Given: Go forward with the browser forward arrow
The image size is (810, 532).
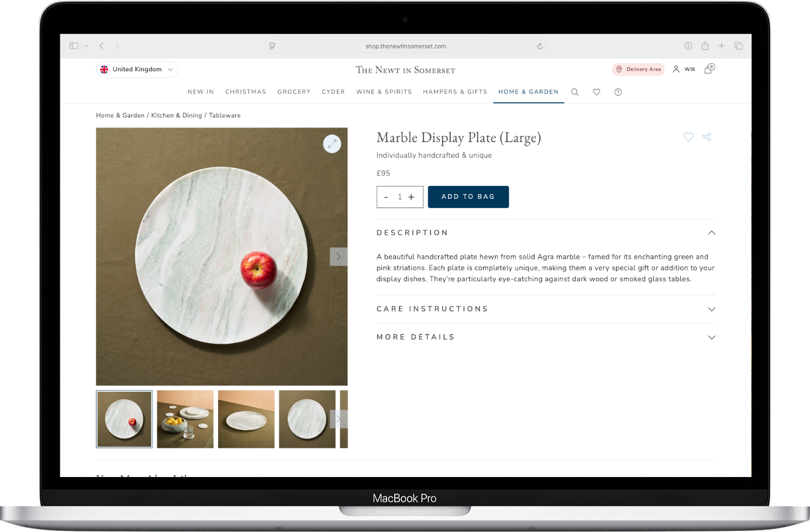Looking at the screenshot, I should (x=117, y=46).
